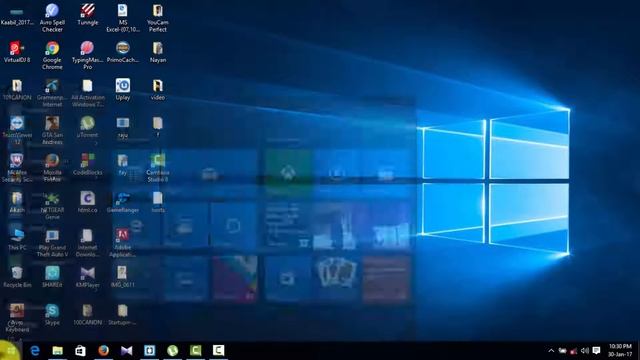The image size is (640, 360).
Task: Open the raju desktop item
Action: click(x=123, y=127)
